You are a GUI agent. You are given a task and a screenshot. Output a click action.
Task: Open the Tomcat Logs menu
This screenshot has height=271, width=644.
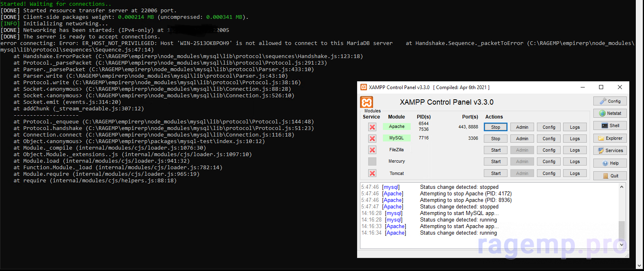(575, 173)
